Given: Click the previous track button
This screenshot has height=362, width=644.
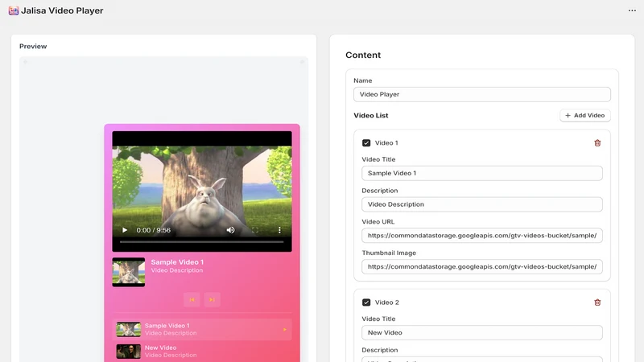Looking at the screenshot, I should click(x=192, y=299).
